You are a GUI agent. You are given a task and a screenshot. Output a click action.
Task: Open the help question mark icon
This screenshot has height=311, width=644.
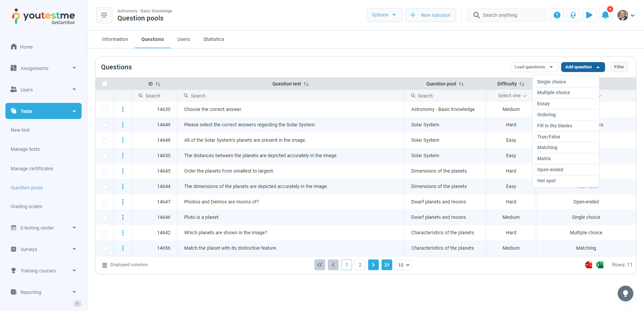tap(557, 15)
